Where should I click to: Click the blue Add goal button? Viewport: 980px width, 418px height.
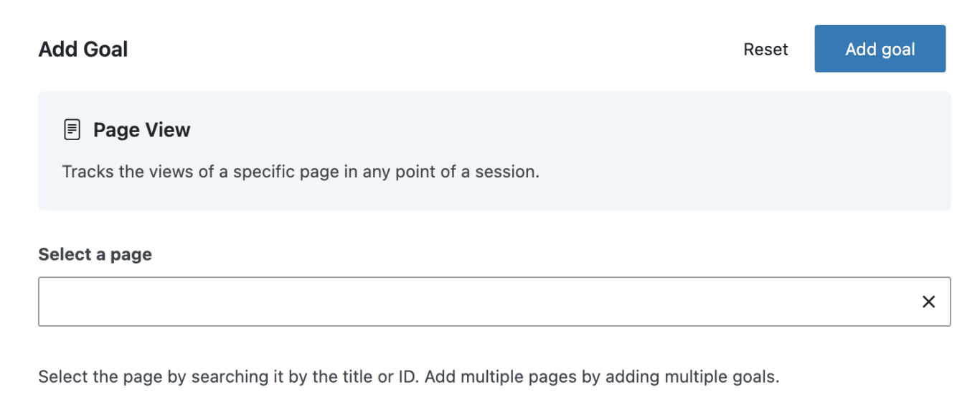click(880, 49)
